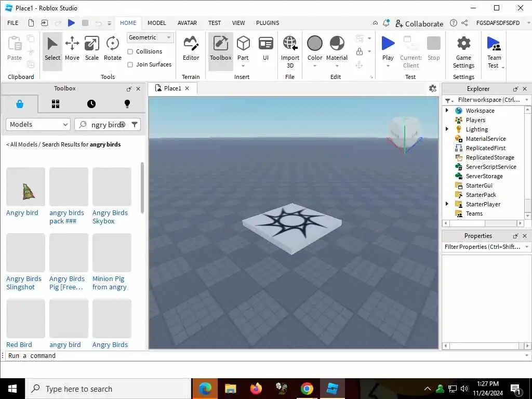Click the Windows Start button
Image resolution: width=532 pixels, height=399 pixels.
12,389
